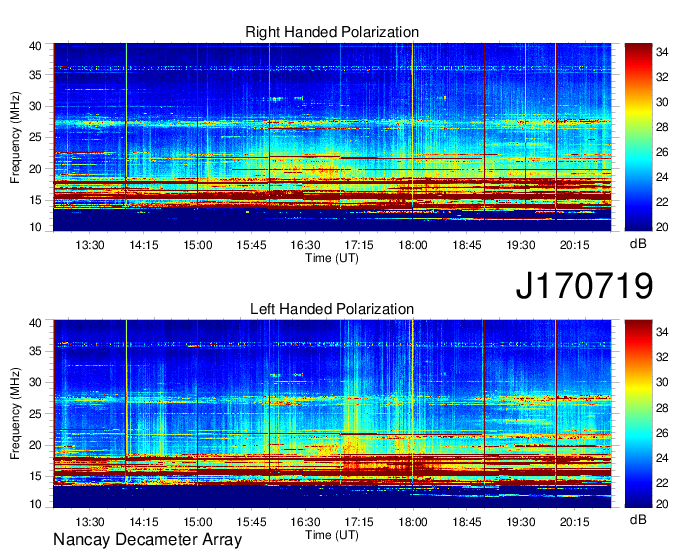Click the top color bar's '28' dB label
The height and width of the screenshot is (552, 680).
pos(662,127)
